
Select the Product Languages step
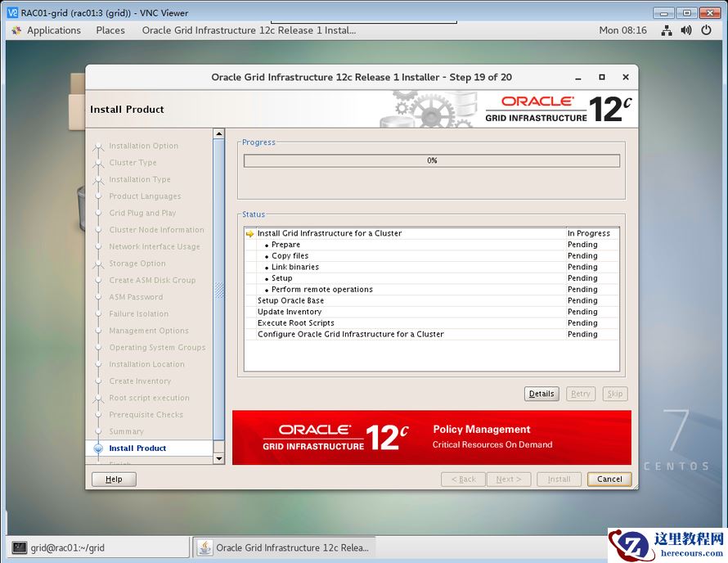pyautogui.click(x=145, y=196)
